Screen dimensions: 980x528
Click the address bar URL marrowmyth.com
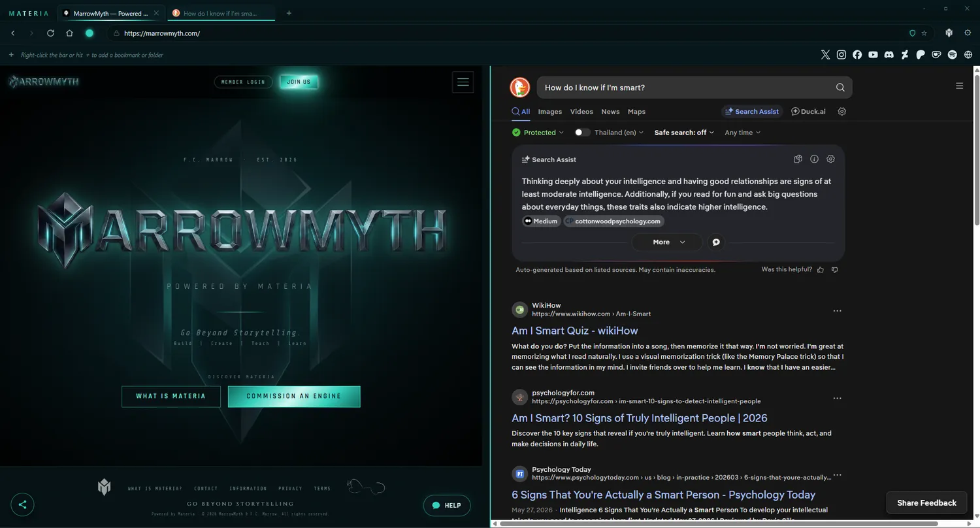(x=162, y=33)
